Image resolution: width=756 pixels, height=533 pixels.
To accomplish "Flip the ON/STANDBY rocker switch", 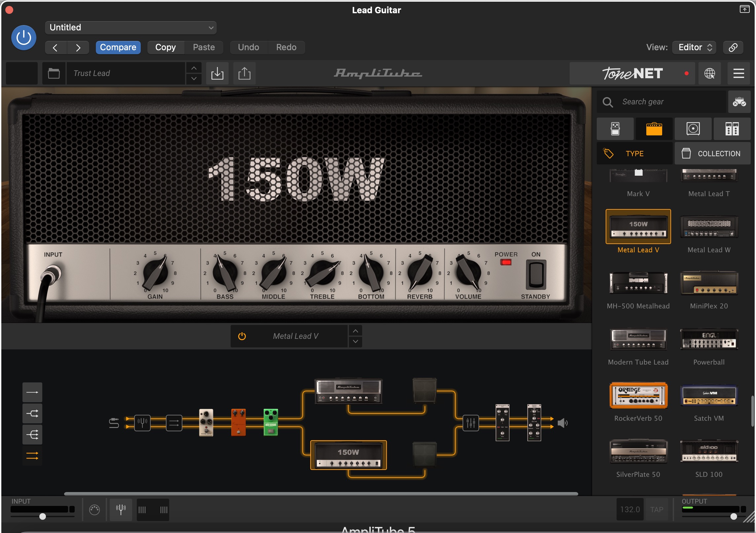I will point(536,274).
